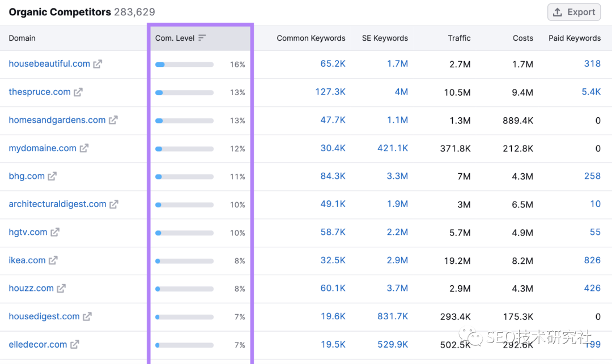
Task: Click external link icon for architecturaldigest.com
Action: point(114,204)
